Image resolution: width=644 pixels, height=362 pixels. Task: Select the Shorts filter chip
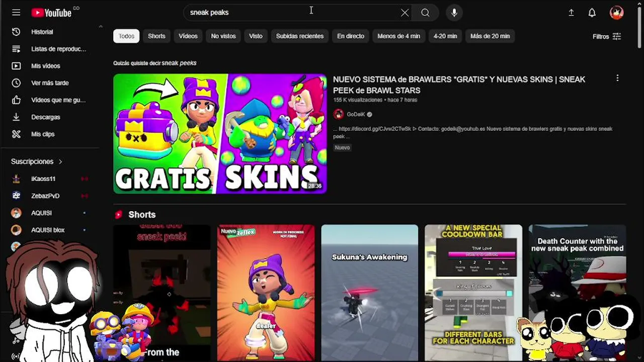156,36
